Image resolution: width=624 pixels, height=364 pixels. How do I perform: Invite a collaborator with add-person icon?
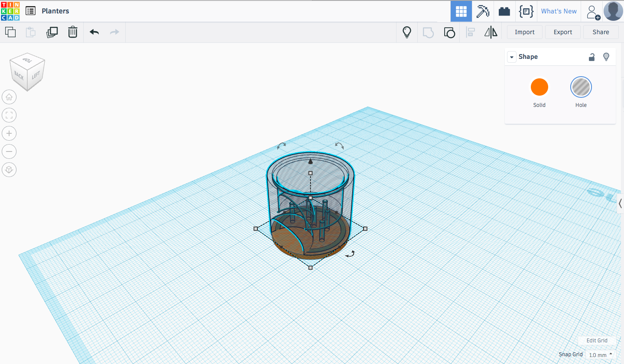click(593, 12)
